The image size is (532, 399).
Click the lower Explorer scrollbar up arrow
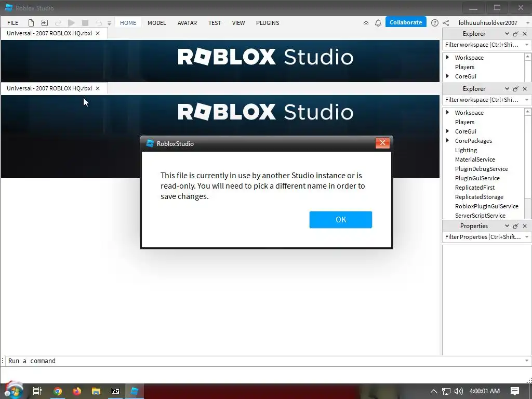point(528,112)
